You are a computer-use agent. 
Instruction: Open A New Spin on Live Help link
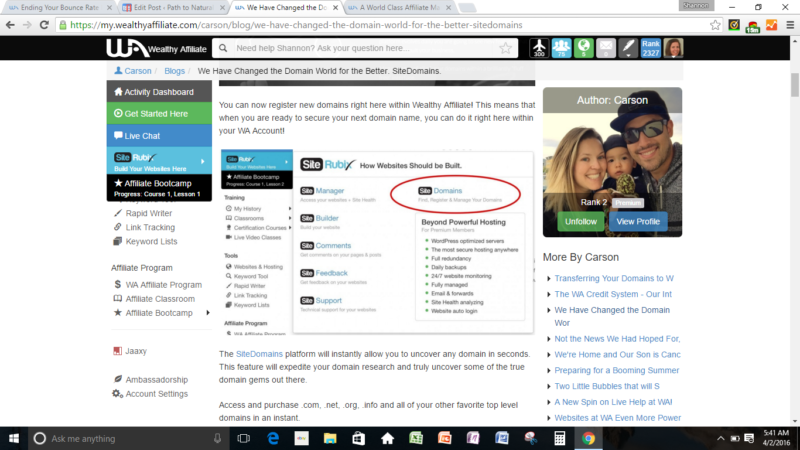613,402
